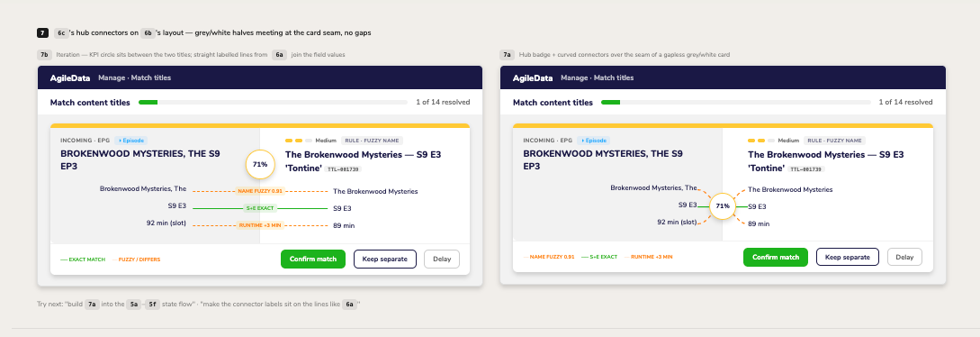The width and height of the screenshot is (980, 337).
Task: Click the TTL-081739 ID chip in mockup 7a
Action: coord(807,168)
